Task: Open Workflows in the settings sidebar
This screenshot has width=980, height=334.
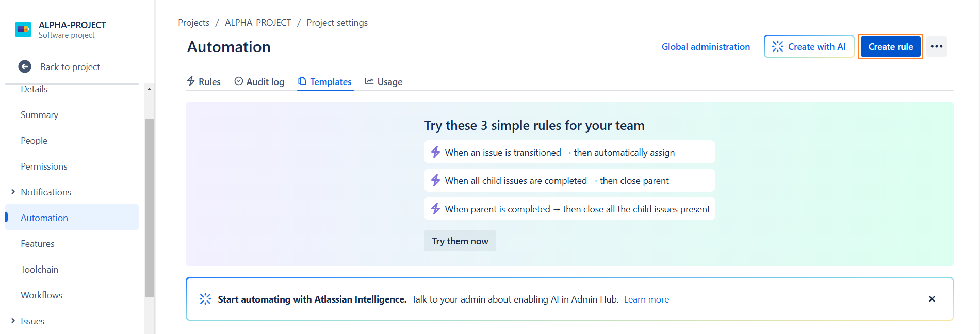Action: (41, 295)
